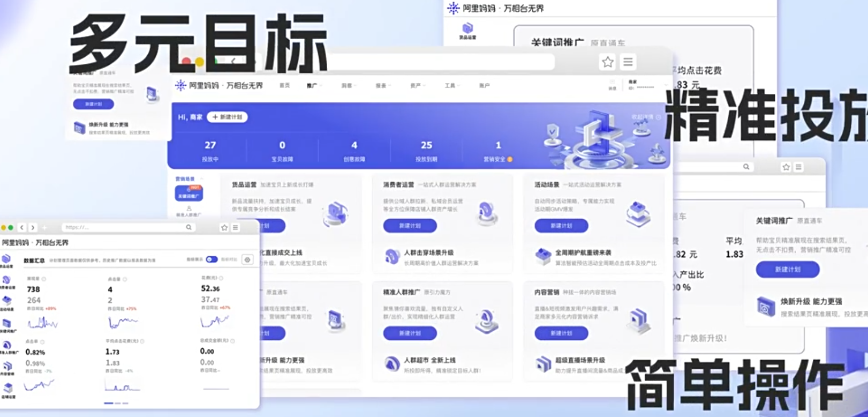Go back using the data window's left arrow
The height and width of the screenshot is (417, 868).
[22, 227]
